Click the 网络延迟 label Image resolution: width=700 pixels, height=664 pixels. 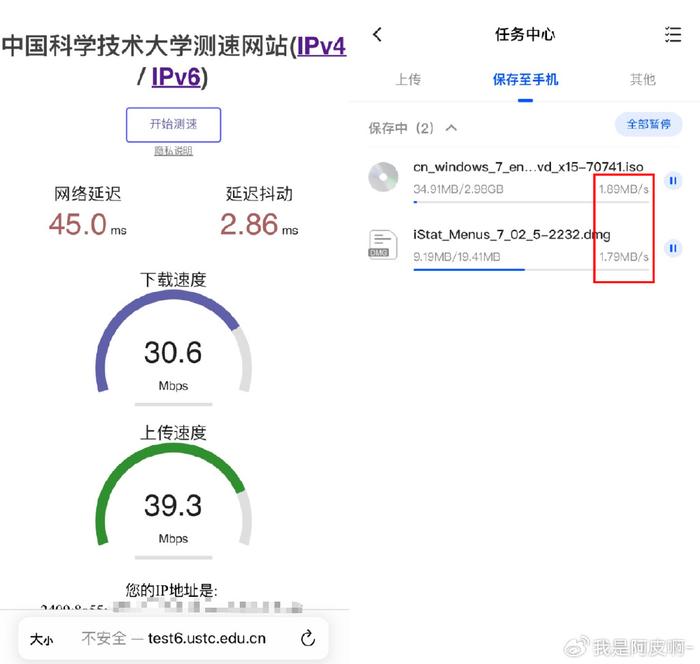tap(88, 194)
